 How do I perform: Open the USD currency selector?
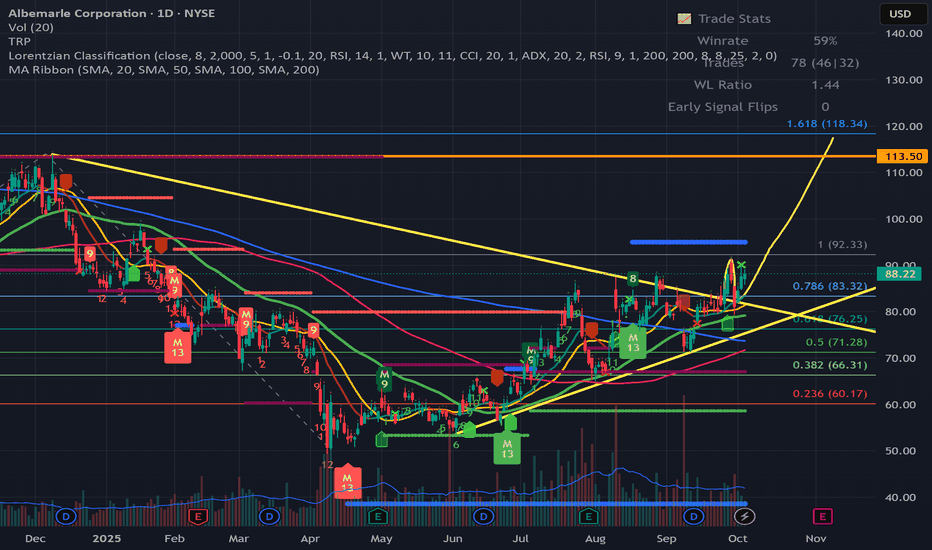pos(900,14)
